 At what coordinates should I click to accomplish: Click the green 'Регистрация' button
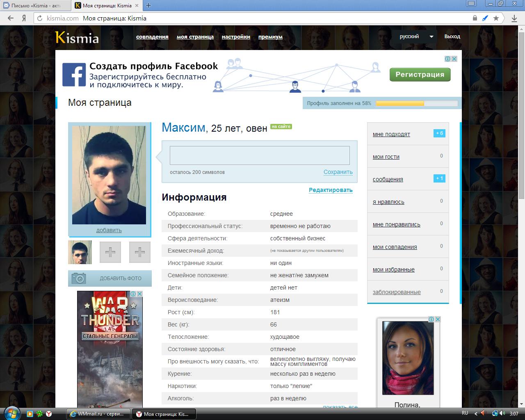420,75
